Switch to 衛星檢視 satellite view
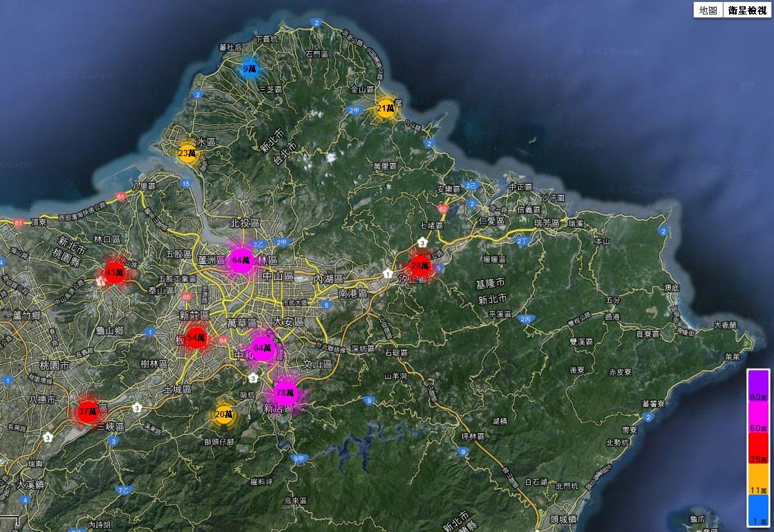Viewport: 774px width, 532px height. point(746,10)
